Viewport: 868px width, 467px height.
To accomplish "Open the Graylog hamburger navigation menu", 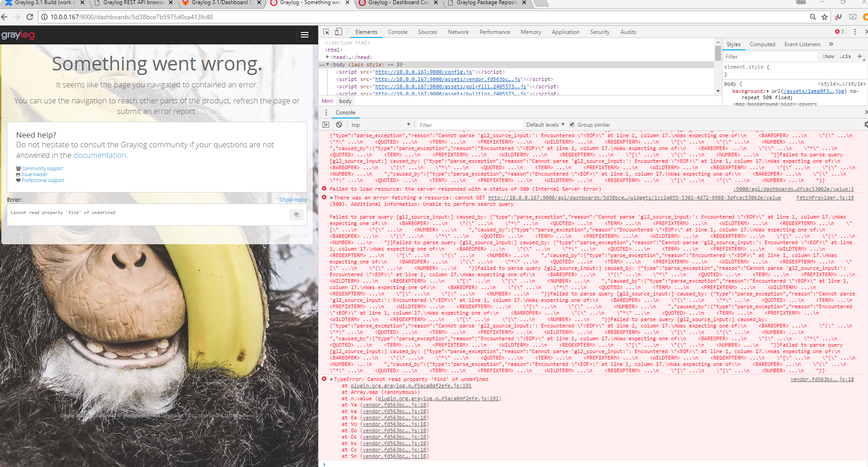I will tap(304, 35).
